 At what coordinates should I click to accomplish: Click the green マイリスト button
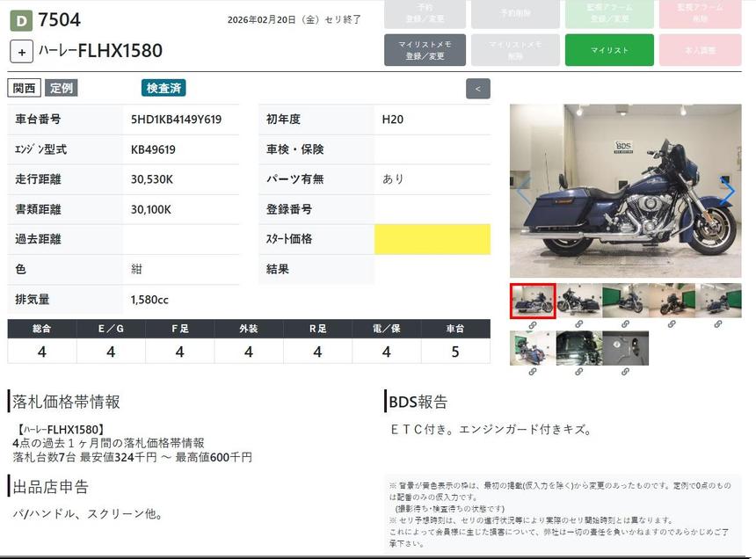pos(609,50)
